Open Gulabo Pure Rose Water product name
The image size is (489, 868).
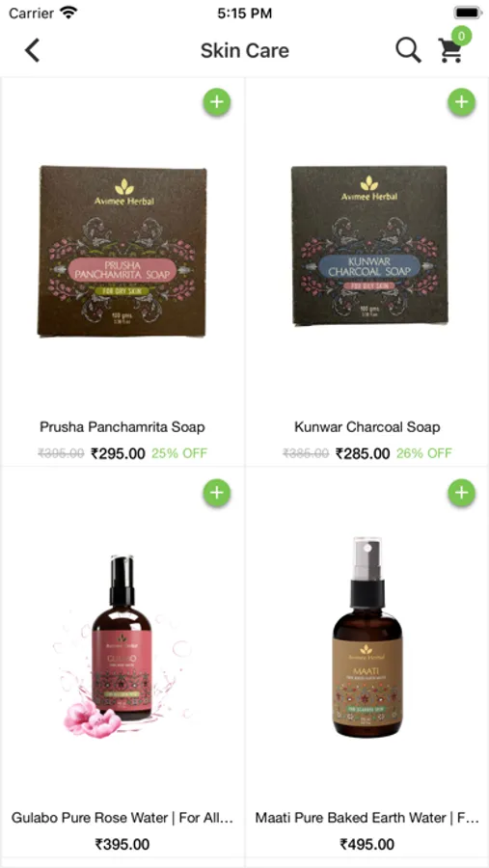tap(122, 818)
